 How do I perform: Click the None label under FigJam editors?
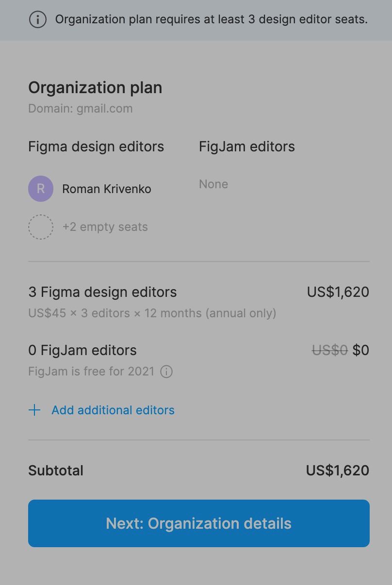tap(213, 184)
